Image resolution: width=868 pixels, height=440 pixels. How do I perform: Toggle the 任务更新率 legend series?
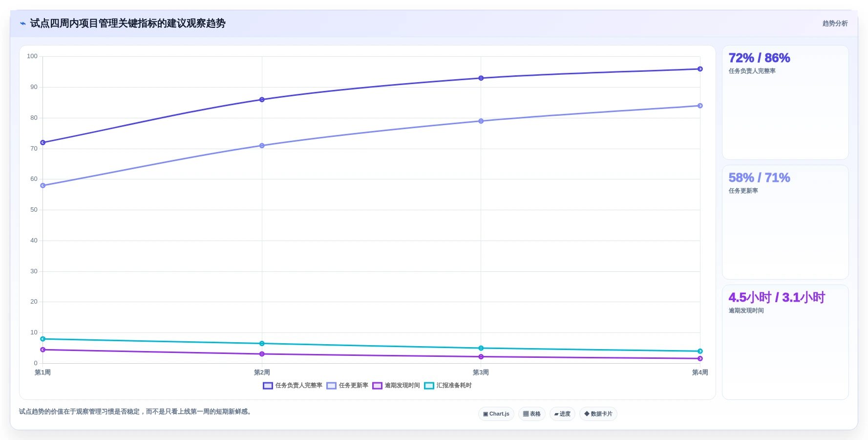[x=347, y=385]
